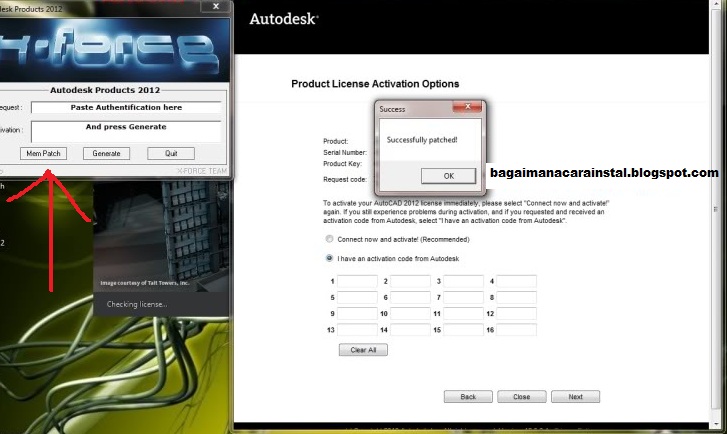Viewport: 727px width, 434px height.
Task: Click the Product Key: label
Action: click(342, 164)
